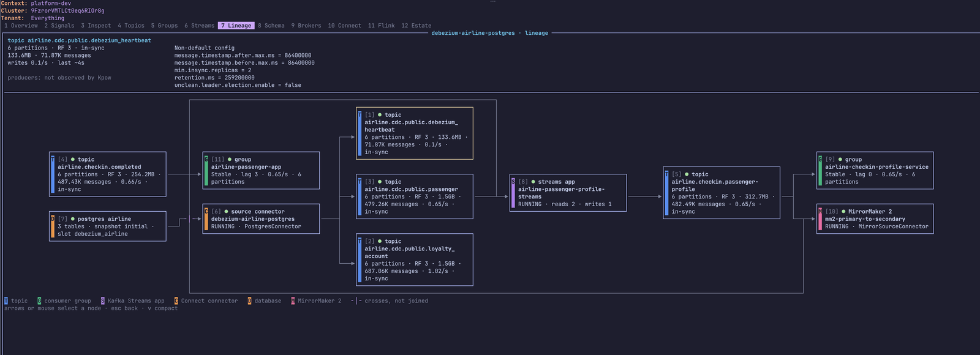Click the D database icon on postgres airline node
The height and width of the screenshot is (355, 980).
[x=53, y=219]
